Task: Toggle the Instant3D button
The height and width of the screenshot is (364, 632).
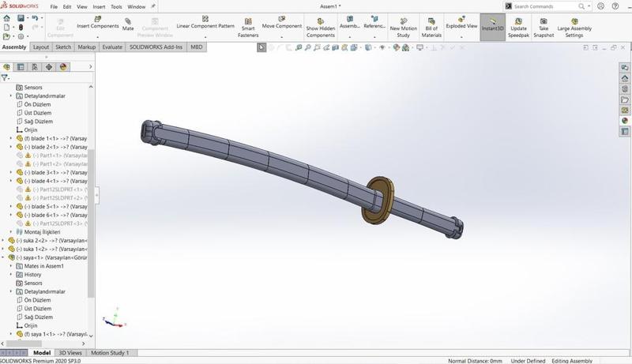Action: pos(492,27)
